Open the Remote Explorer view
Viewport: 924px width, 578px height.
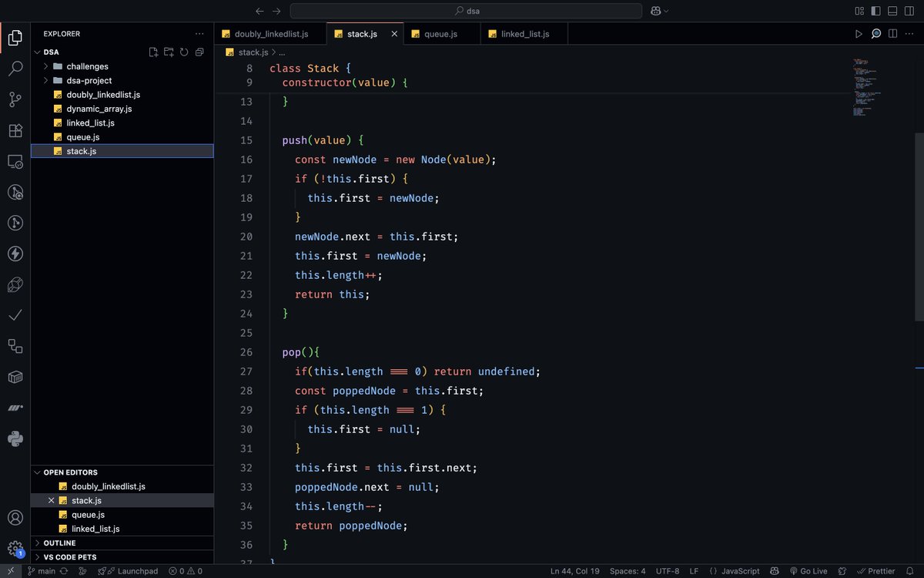coord(15,161)
